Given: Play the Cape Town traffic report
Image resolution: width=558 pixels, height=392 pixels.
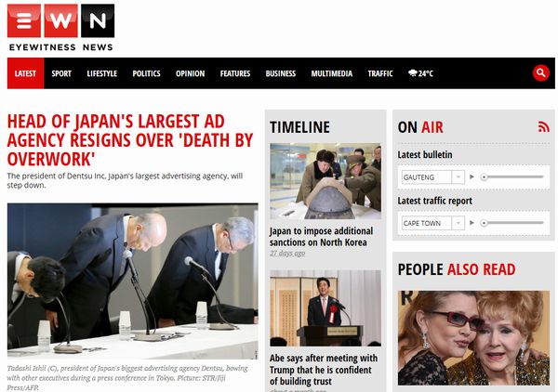Looking at the screenshot, I should [472, 223].
